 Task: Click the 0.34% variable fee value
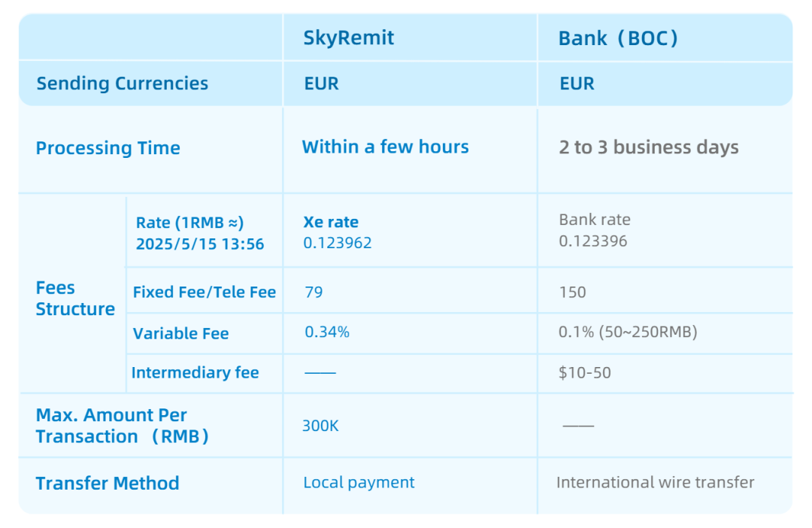(327, 332)
